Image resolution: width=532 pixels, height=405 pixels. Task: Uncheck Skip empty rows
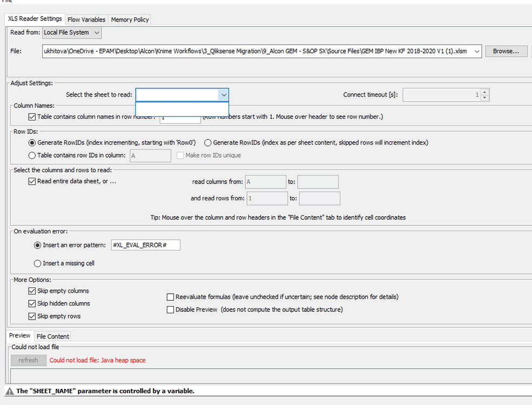[32, 315]
